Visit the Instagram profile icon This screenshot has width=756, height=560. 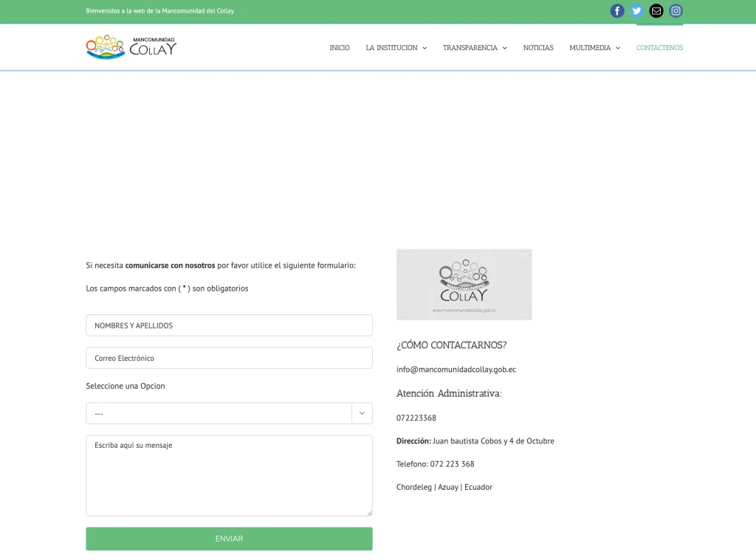pyautogui.click(x=676, y=11)
